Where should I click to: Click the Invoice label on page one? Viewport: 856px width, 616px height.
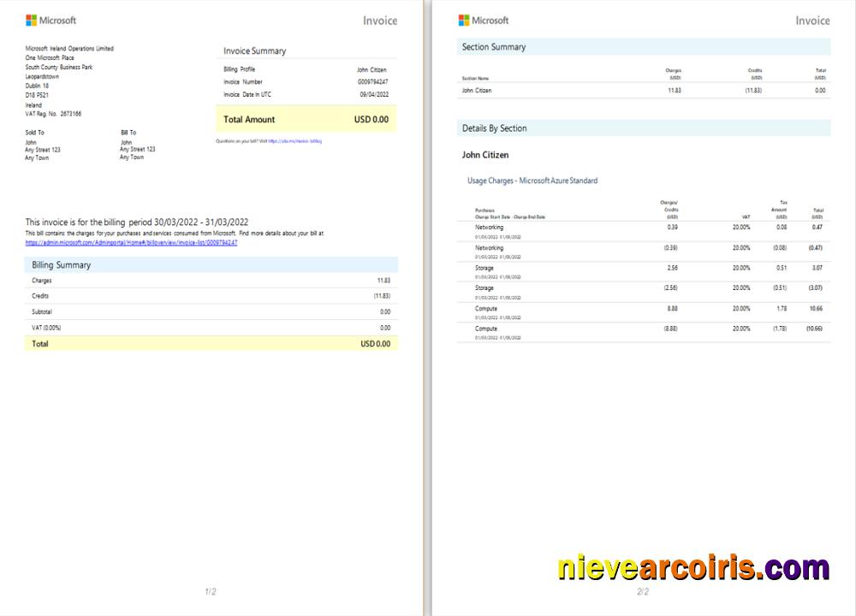379,20
